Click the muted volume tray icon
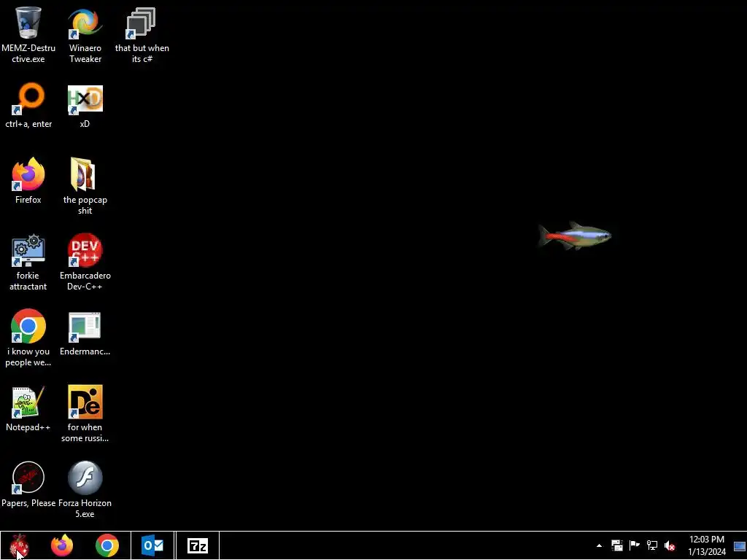This screenshot has width=747, height=560. pyautogui.click(x=670, y=545)
